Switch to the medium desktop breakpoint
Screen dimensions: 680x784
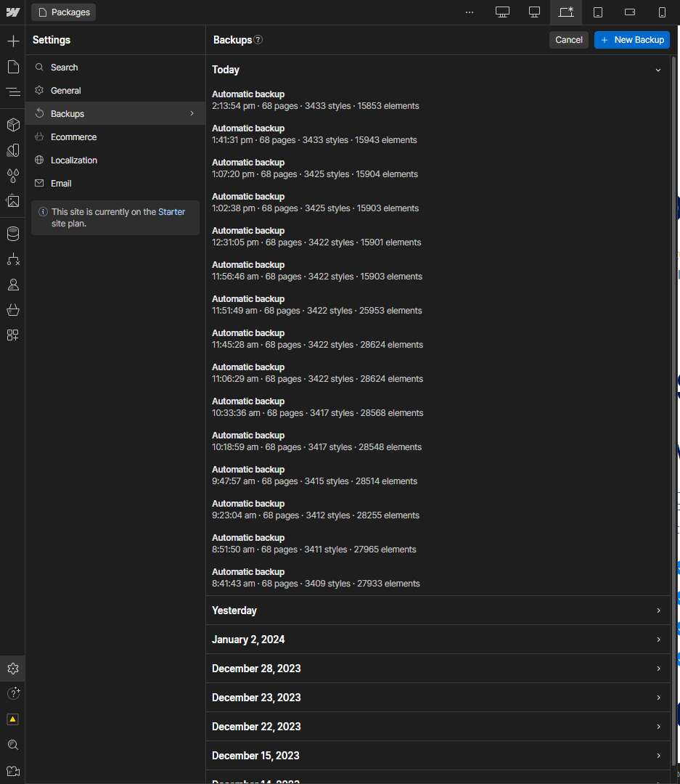(535, 12)
